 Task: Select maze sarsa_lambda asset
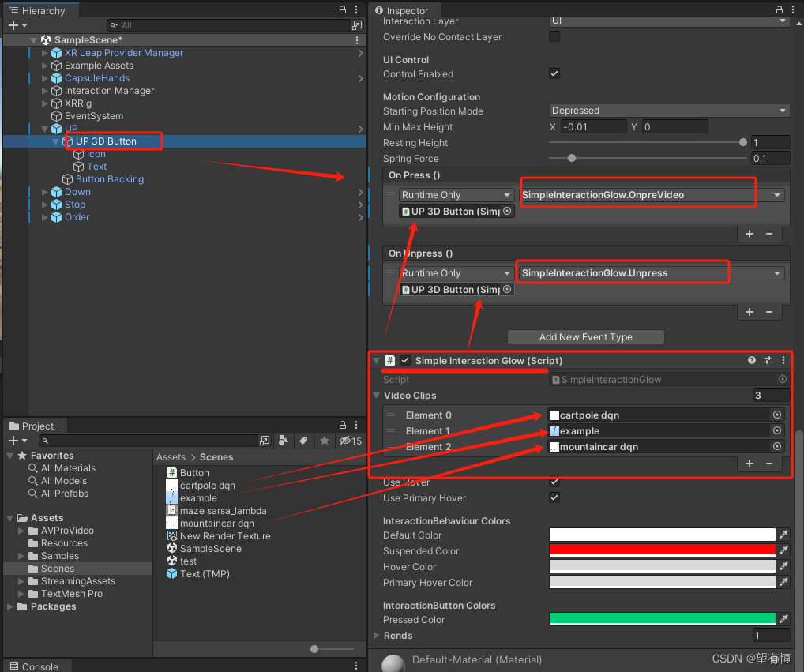coord(223,511)
